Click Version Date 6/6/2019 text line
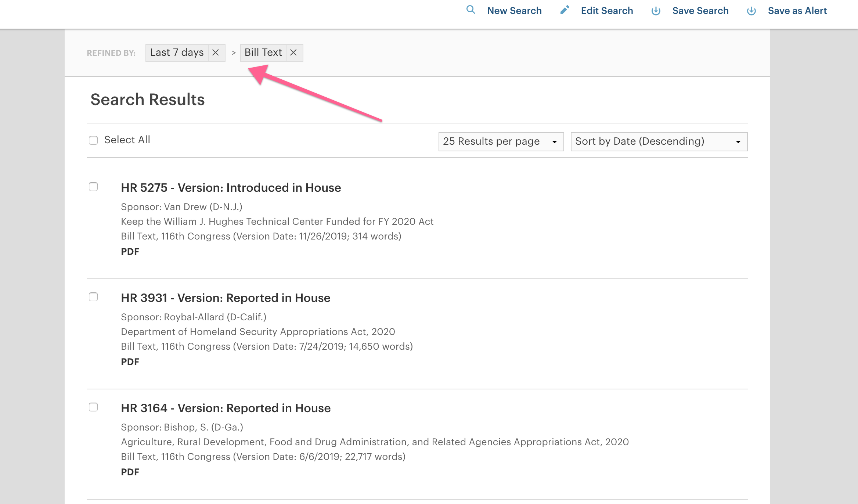The width and height of the screenshot is (858, 504). pos(263,457)
